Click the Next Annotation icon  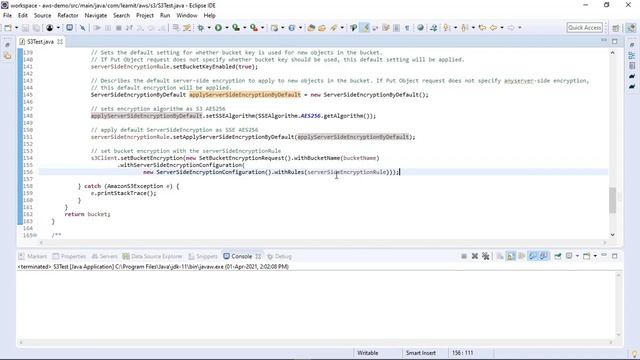point(447,28)
